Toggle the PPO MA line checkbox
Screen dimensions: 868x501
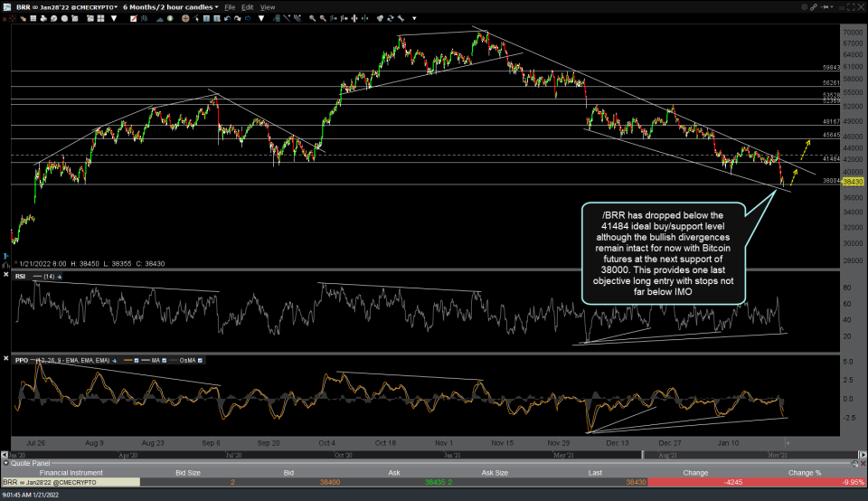coord(165,361)
